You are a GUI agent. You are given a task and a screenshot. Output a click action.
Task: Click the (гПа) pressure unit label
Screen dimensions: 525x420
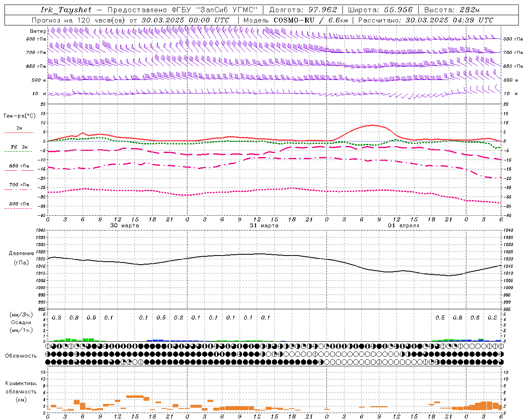tap(21, 263)
